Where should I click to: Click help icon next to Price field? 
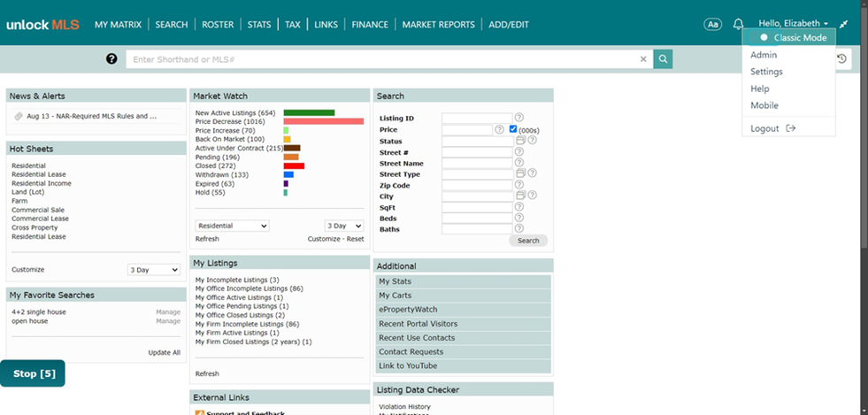tap(499, 129)
